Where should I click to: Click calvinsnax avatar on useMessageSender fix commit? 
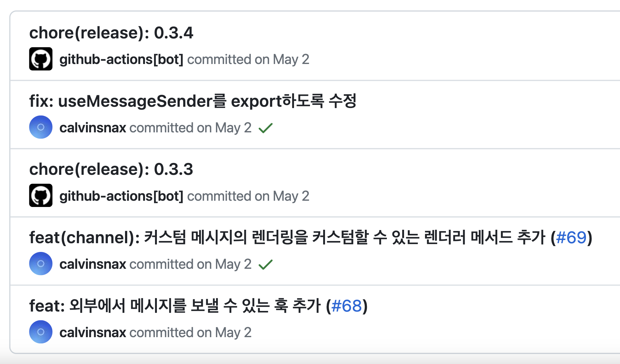pyautogui.click(x=41, y=127)
